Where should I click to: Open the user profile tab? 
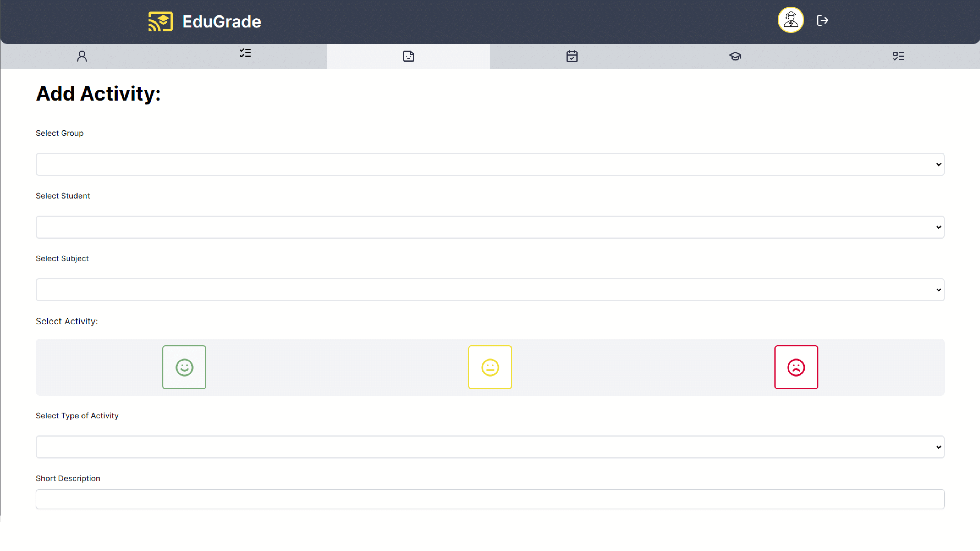[82, 56]
